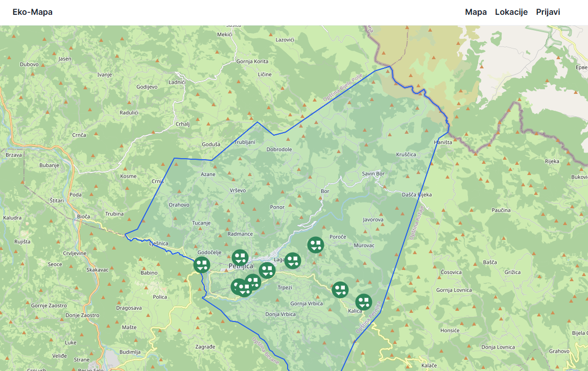Viewport: 588px width, 371px height.
Task: Click the Petnjica town label on the map
Action: [x=241, y=266]
